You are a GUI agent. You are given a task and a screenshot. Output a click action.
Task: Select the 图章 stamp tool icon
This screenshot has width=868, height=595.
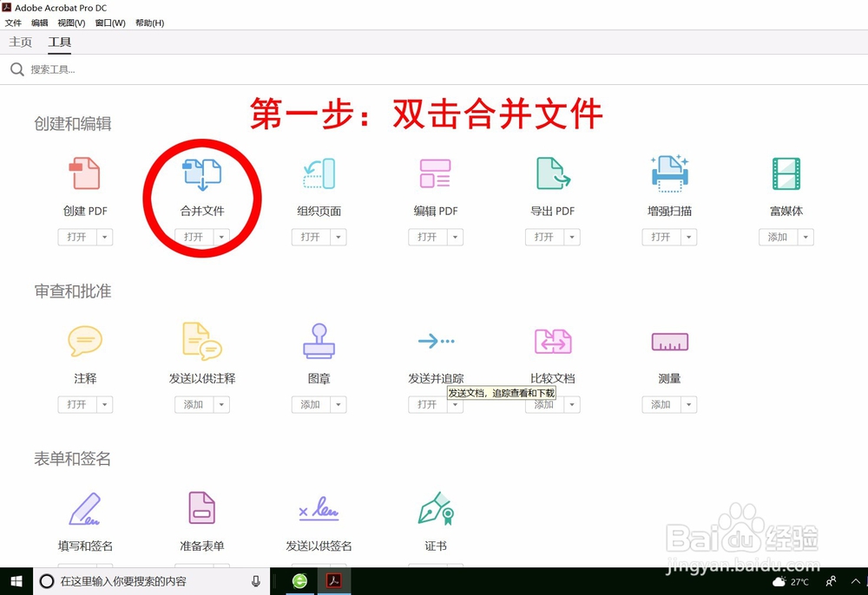pos(318,342)
